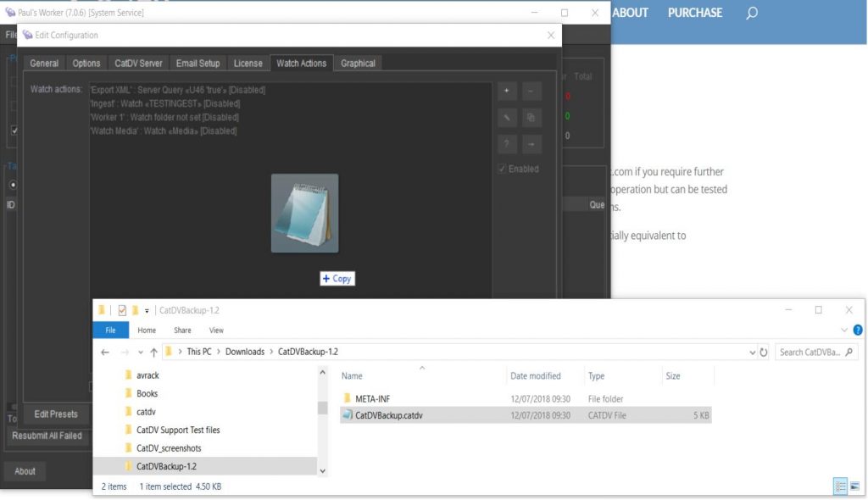Open customize quick access toolbar dropdown

pyautogui.click(x=147, y=311)
